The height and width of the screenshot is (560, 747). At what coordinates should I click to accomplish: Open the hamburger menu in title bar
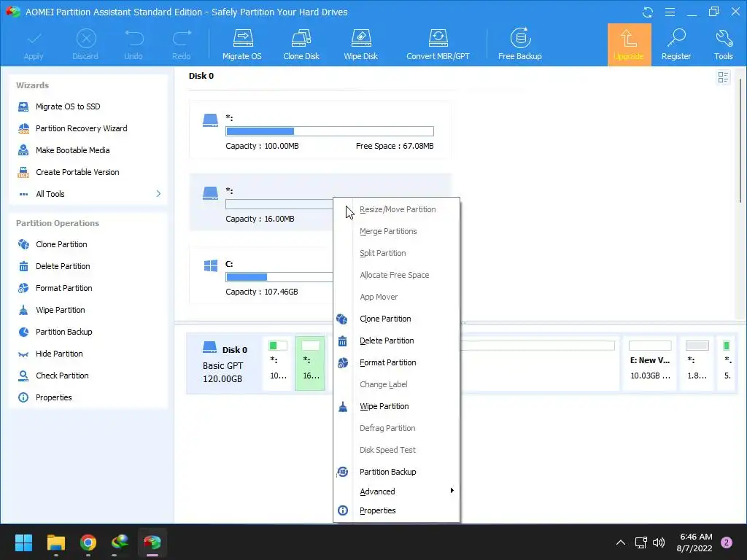(670, 12)
